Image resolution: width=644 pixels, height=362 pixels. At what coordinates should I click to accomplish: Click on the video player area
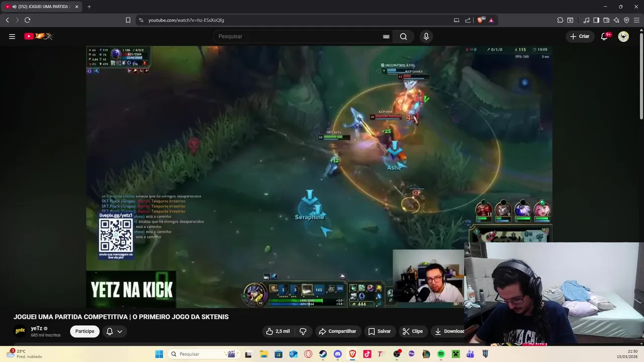click(x=319, y=176)
